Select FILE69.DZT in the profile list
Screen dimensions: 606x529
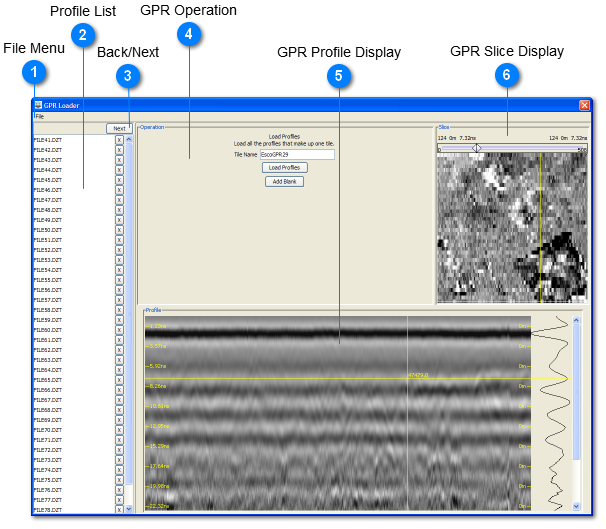click(x=48, y=420)
